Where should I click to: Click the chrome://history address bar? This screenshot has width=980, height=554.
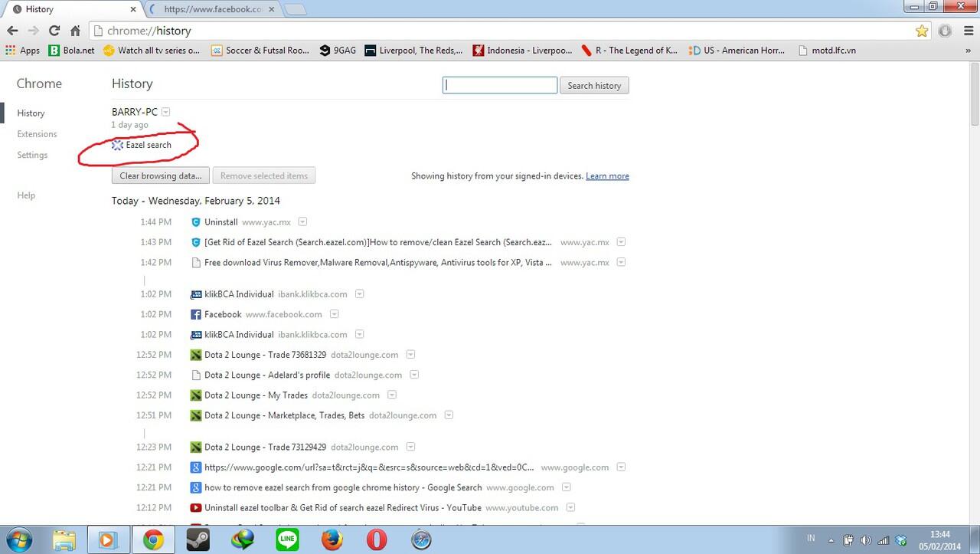501,31
